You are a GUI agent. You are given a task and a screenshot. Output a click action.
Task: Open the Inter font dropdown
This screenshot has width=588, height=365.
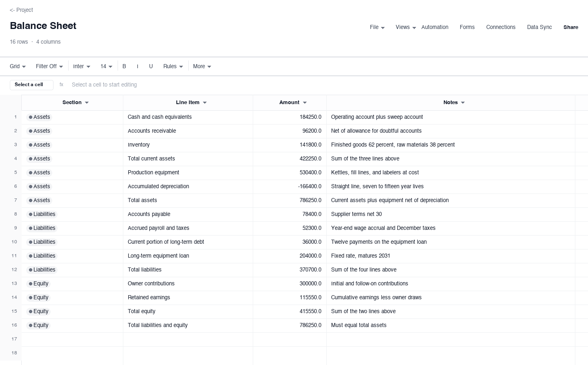tap(82, 66)
